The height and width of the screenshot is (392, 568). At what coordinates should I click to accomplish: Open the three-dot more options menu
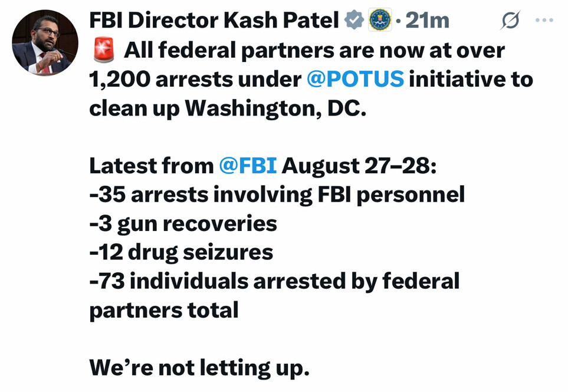click(x=543, y=20)
